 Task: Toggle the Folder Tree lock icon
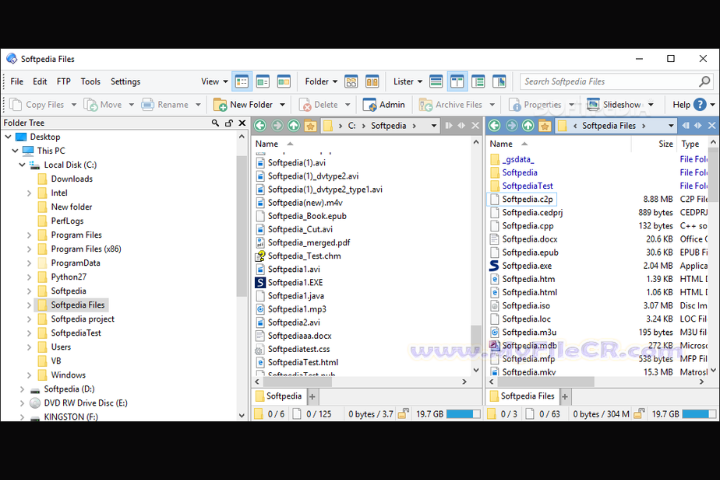[229, 123]
